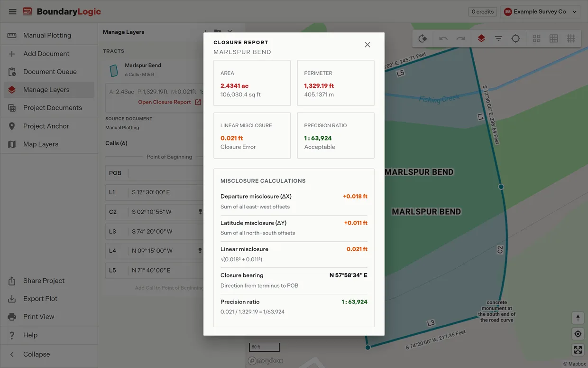
Task: Open Project Documents
Action: [49, 108]
